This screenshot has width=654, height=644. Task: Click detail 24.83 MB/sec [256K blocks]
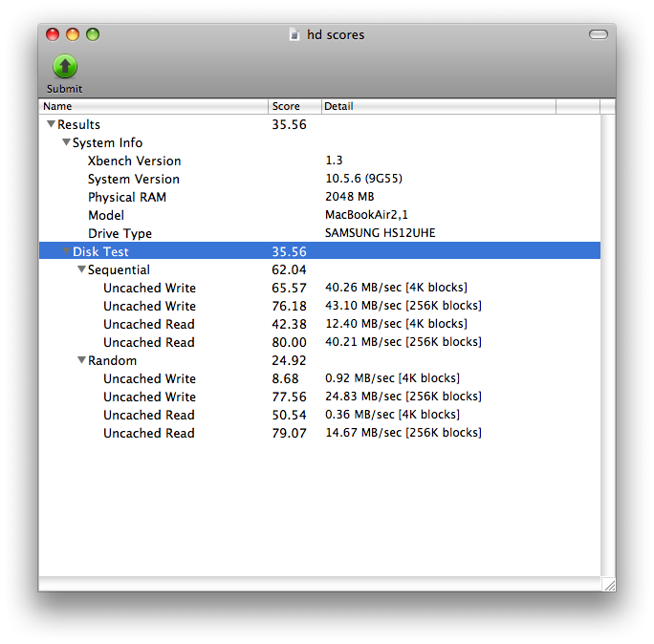(x=403, y=396)
